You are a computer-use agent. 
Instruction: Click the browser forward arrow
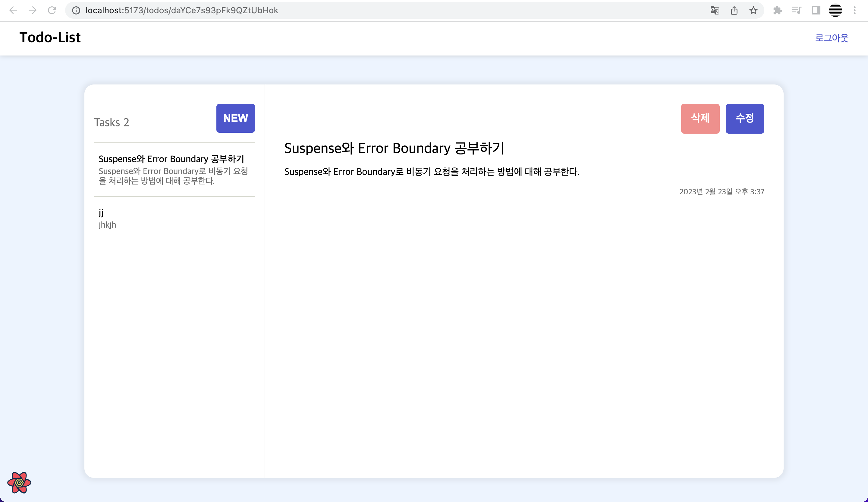point(32,10)
